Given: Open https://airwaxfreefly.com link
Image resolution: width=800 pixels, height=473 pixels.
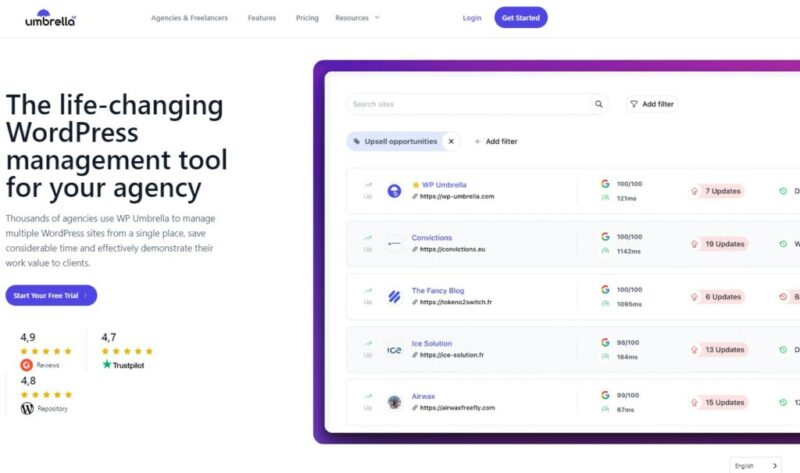Looking at the screenshot, I should 457,408.
